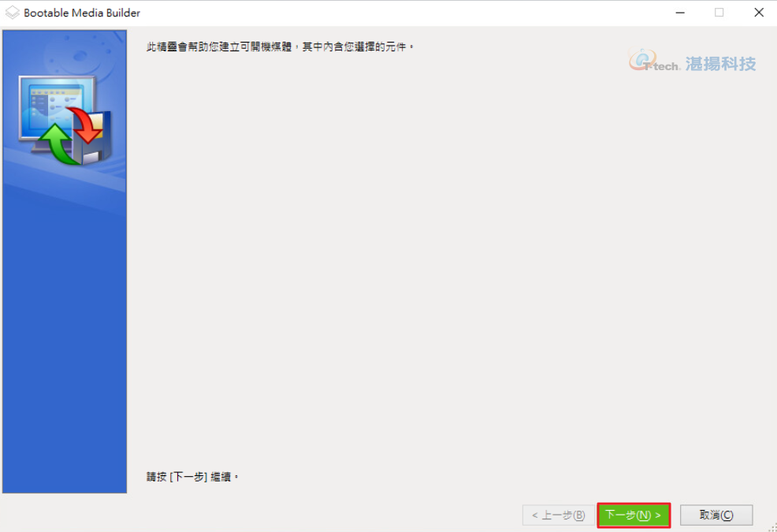Close the Bootable Media Builder window
The image size is (777, 532).
pyautogui.click(x=759, y=13)
